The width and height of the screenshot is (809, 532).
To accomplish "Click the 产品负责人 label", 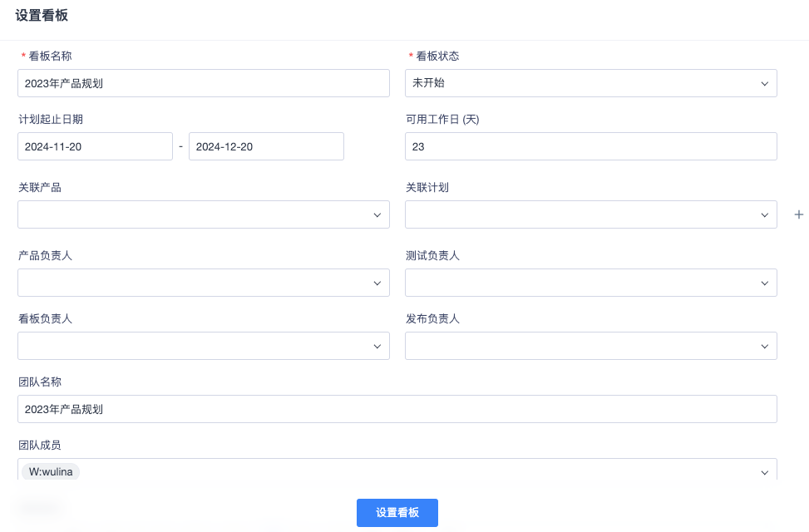I will click(46, 255).
